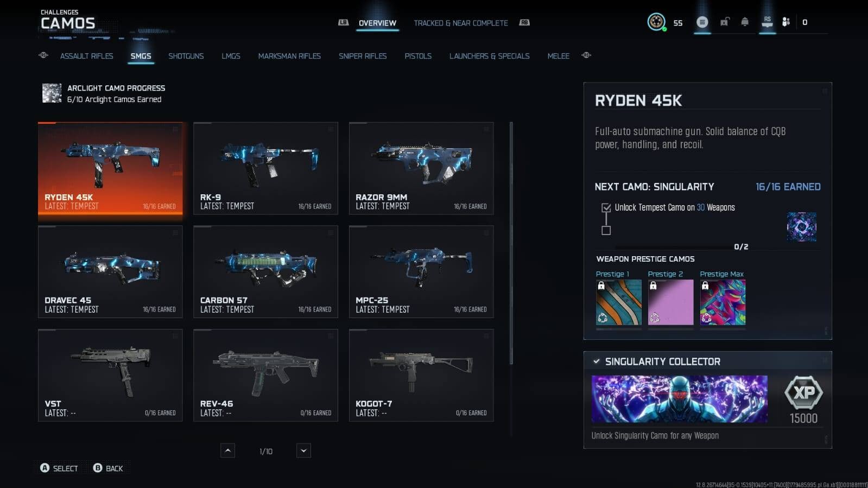Click the '0/2' challenge progress text

(741, 246)
